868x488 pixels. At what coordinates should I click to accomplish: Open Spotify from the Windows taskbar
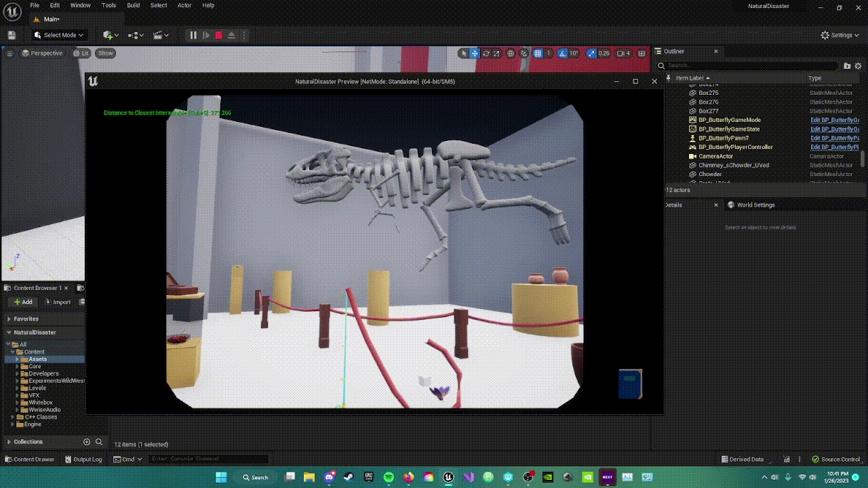pos(389,478)
